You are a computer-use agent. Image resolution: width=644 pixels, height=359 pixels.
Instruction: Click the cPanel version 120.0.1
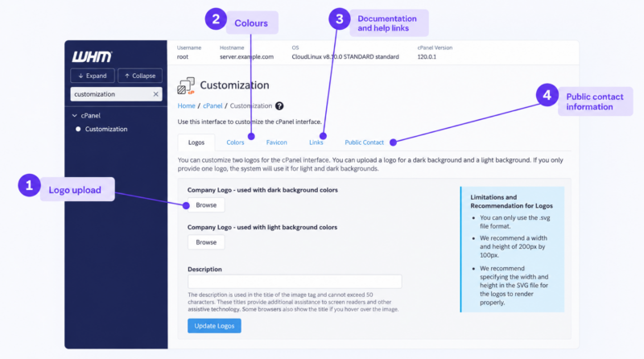coord(427,56)
